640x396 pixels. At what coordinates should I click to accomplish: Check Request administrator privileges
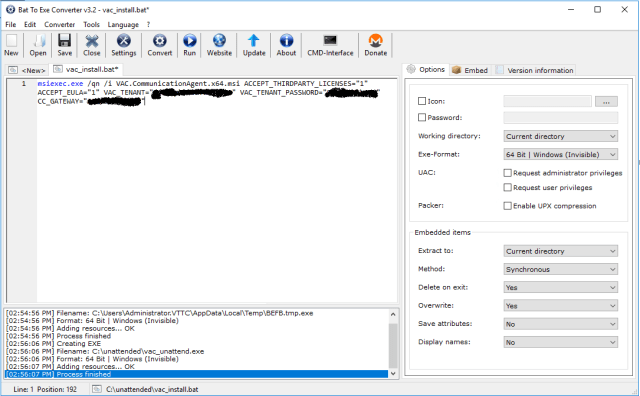pos(507,173)
